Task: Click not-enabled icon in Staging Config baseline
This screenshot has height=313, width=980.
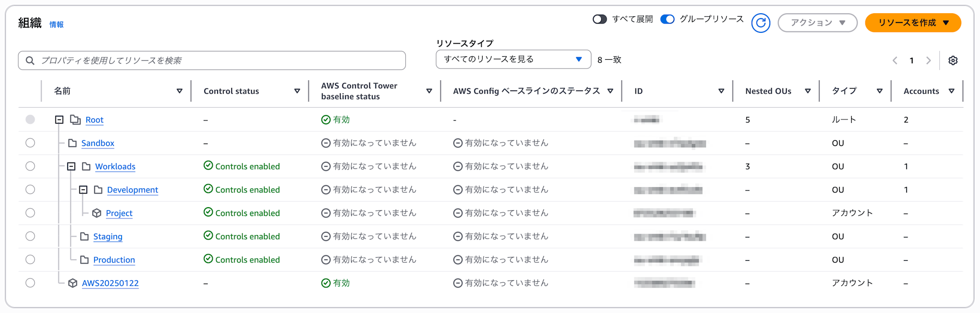Action: (x=458, y=237)
